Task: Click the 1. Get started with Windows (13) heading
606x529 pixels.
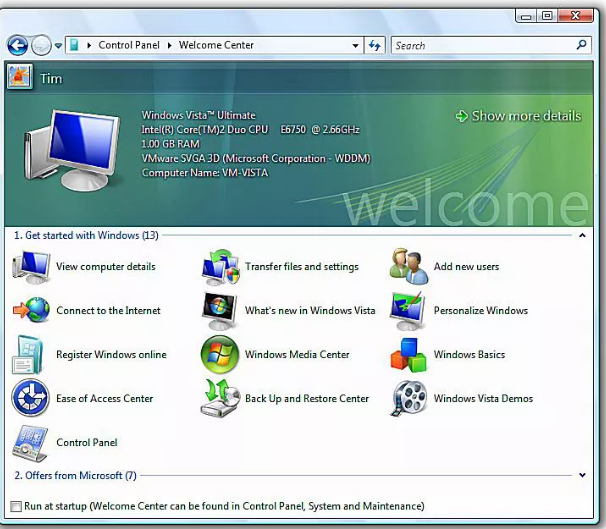Action: click(86, 235)
